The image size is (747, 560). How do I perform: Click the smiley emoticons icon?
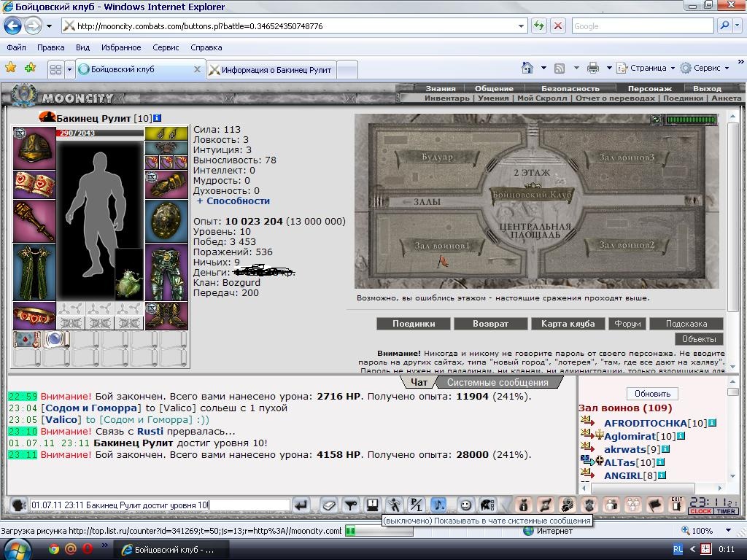point(465,505)
